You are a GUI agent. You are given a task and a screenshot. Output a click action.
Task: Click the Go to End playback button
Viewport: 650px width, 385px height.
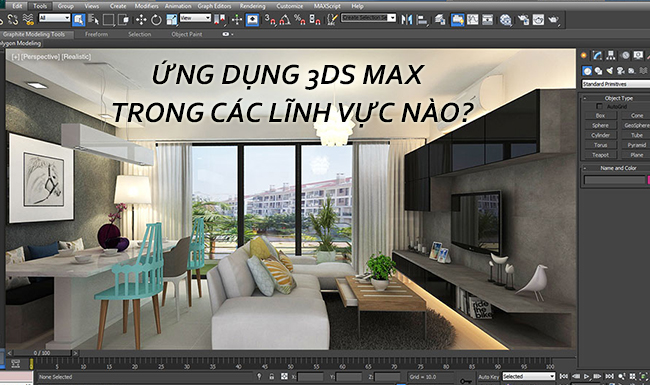pyautogui.click(x=609, y=376)
